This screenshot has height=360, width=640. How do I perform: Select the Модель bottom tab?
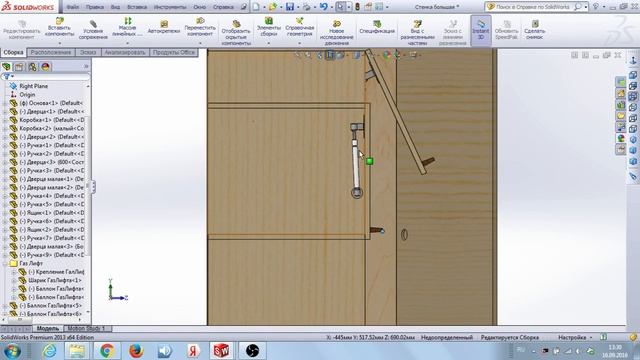pos(48,328)
